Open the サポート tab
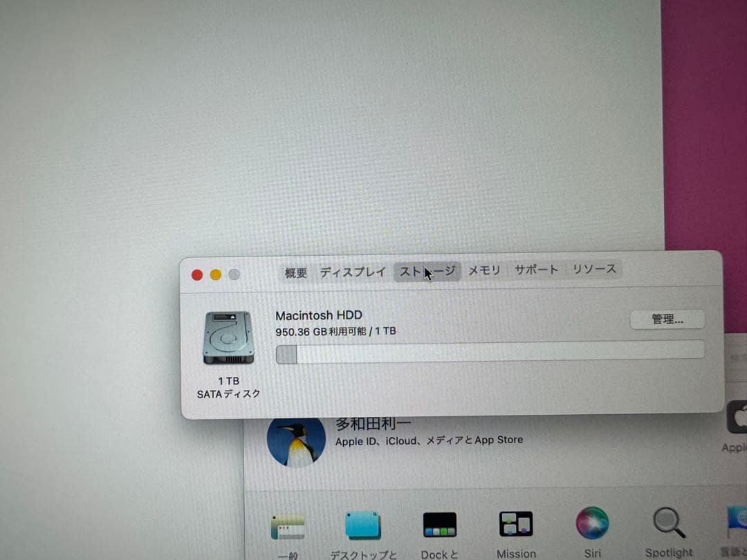Viewport: 747px width, 560px height. click(x=536, y=271)
